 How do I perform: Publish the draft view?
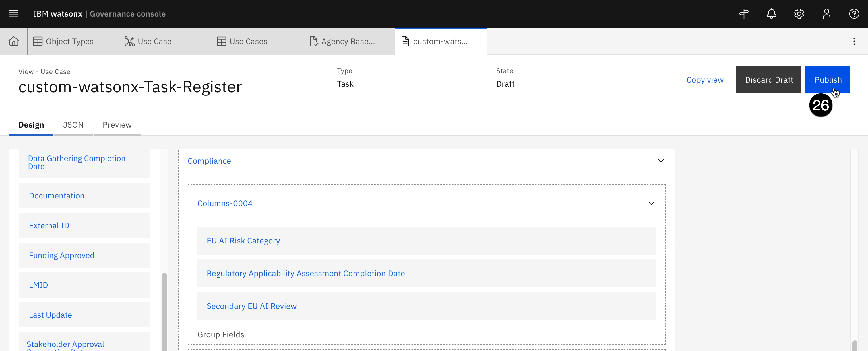coord(827,80)
